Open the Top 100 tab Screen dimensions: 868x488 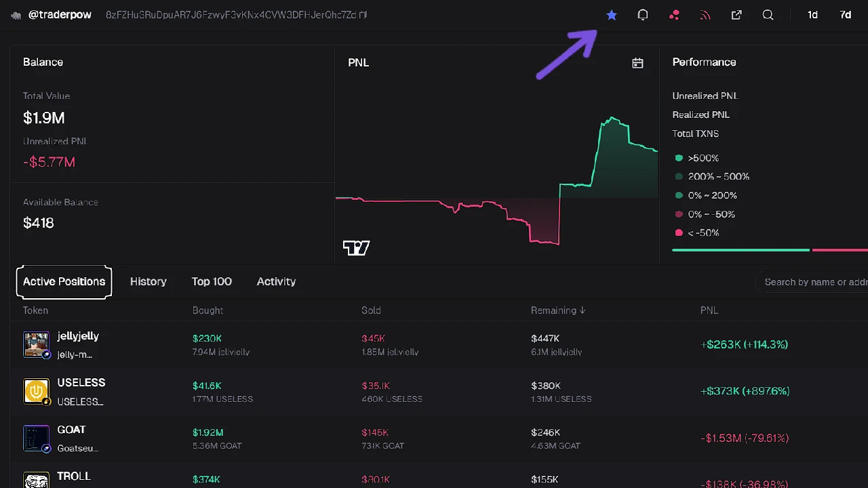click(212, 281)
